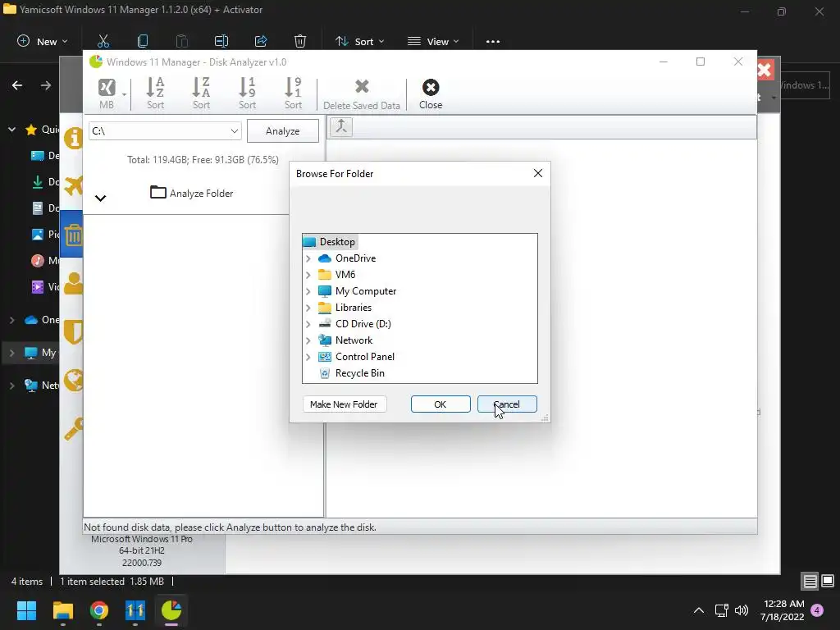Click Disk Analyzer taskbar icon
840x630 pixels.
171,610
